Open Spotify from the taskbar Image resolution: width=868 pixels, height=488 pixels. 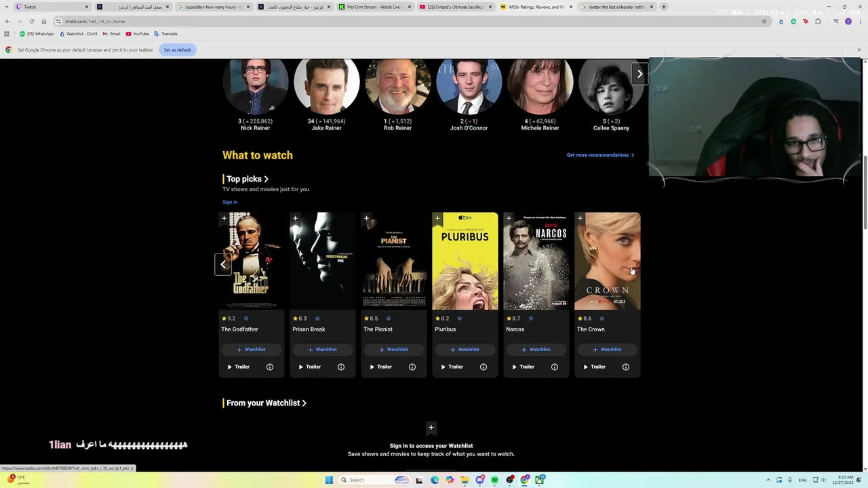[494, 480]
